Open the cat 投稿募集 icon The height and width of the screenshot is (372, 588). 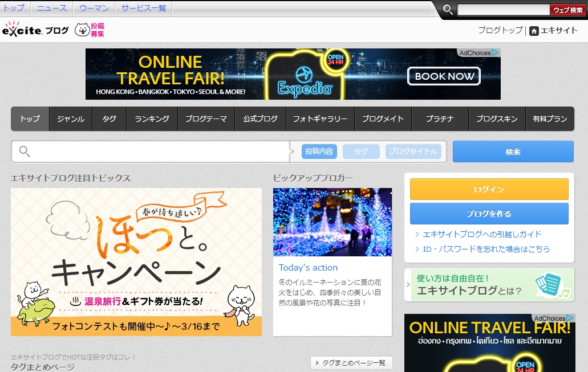(x=90, y=30)
